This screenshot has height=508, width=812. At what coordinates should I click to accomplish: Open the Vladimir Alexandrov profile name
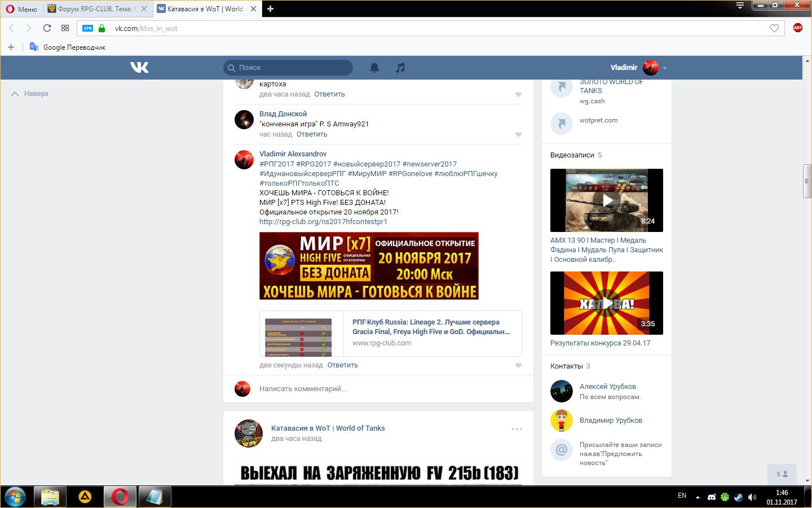tap(293, 154)
